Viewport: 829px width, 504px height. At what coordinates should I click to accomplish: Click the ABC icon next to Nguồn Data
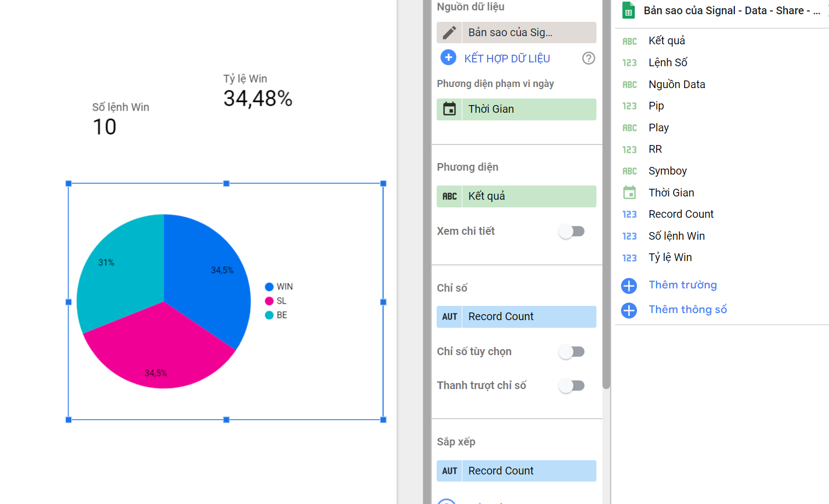click(630, 84)
